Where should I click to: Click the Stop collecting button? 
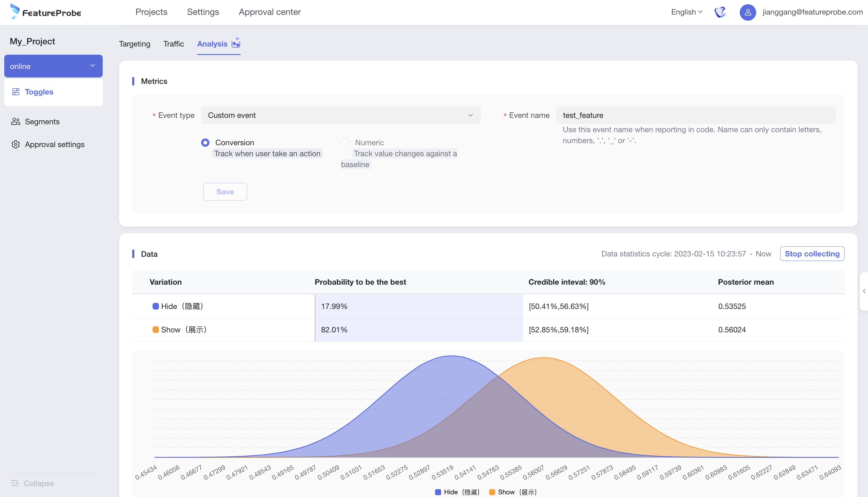(813, 253)
